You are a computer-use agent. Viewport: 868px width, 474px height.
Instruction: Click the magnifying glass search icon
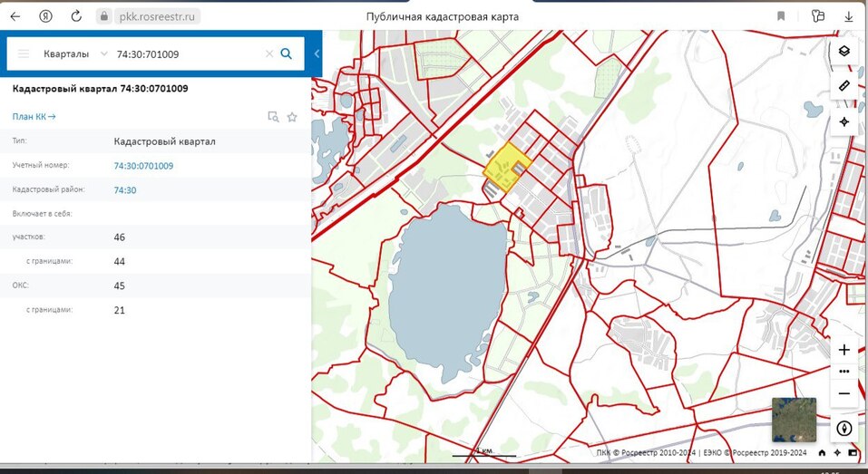click(x=287, y=53)
